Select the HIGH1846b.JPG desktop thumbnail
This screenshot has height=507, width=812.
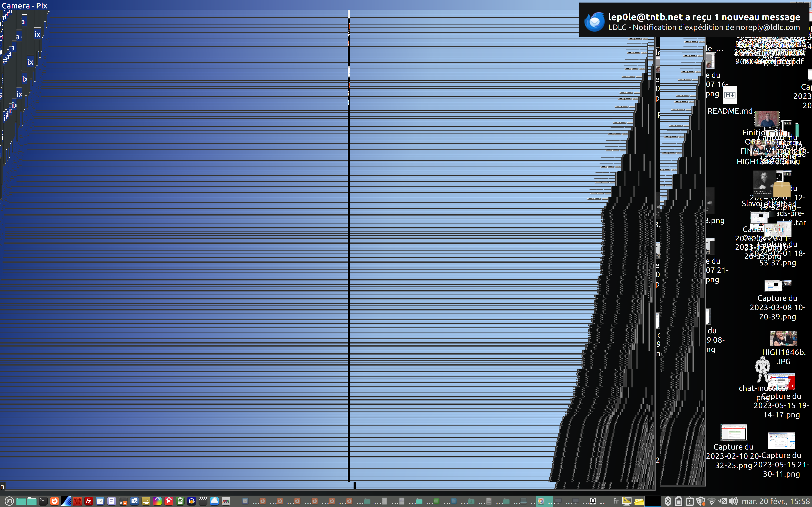783,339
